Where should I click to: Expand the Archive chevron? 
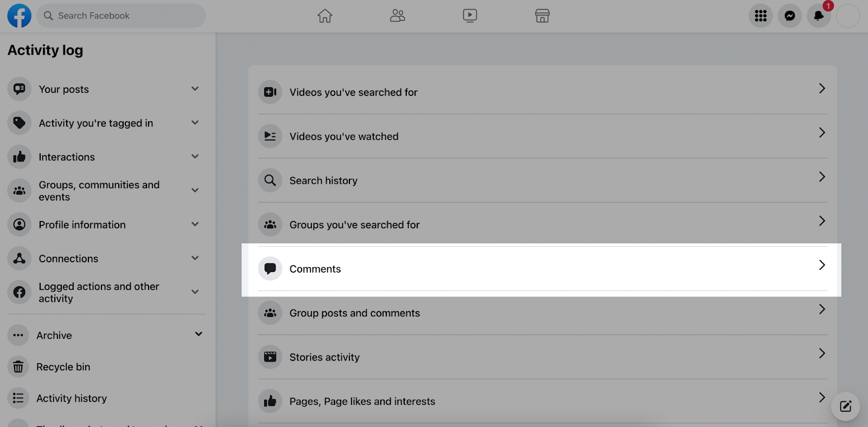pyautogui.click(x=199, y=334)
